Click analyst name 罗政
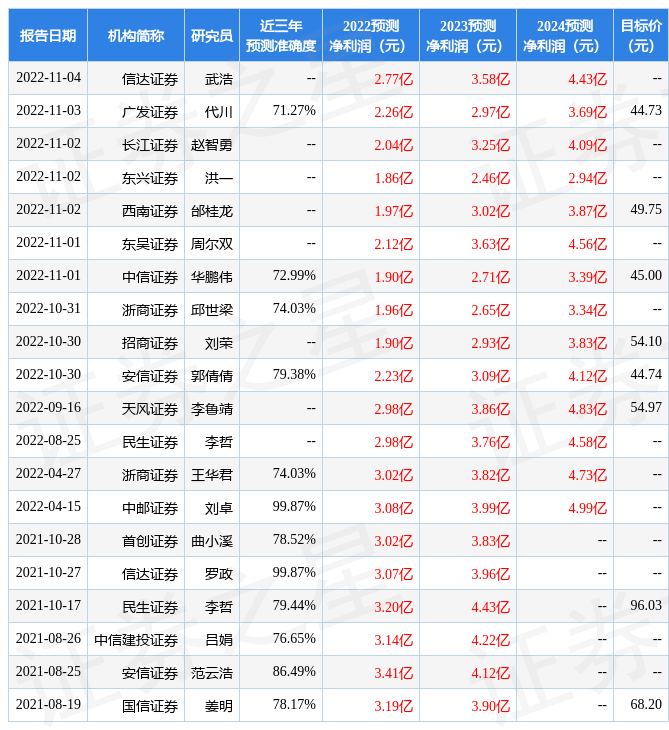 tap(219, 575)
